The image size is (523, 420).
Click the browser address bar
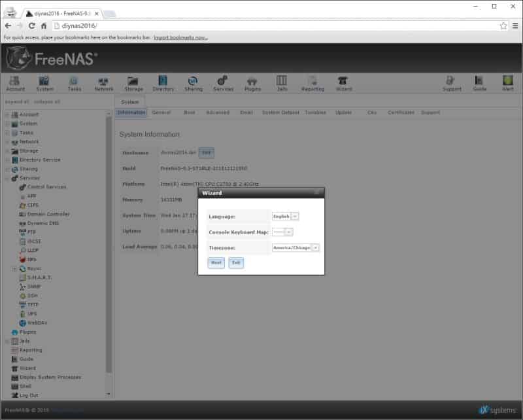(x=275, y=26)
